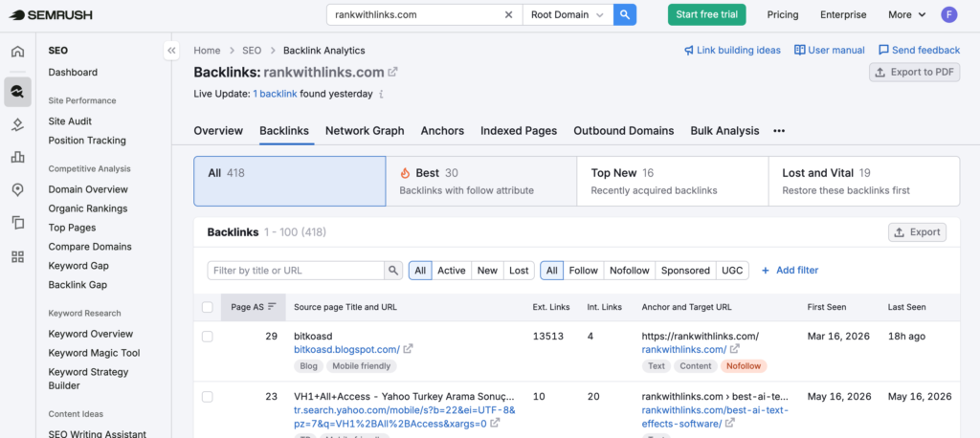
Task: Open external link icon beside rankwithlinks.com title
Action: click(x=392, y=72)
